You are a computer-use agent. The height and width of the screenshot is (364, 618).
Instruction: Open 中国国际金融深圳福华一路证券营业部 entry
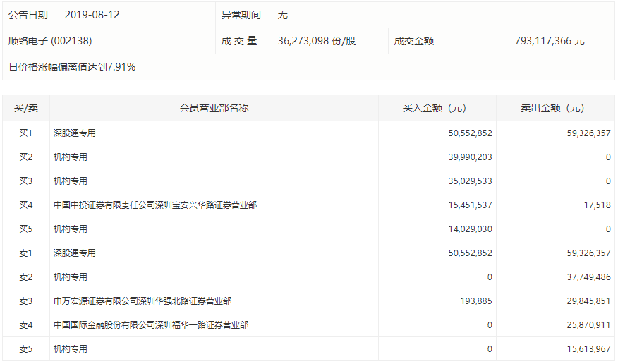(151, 325)
